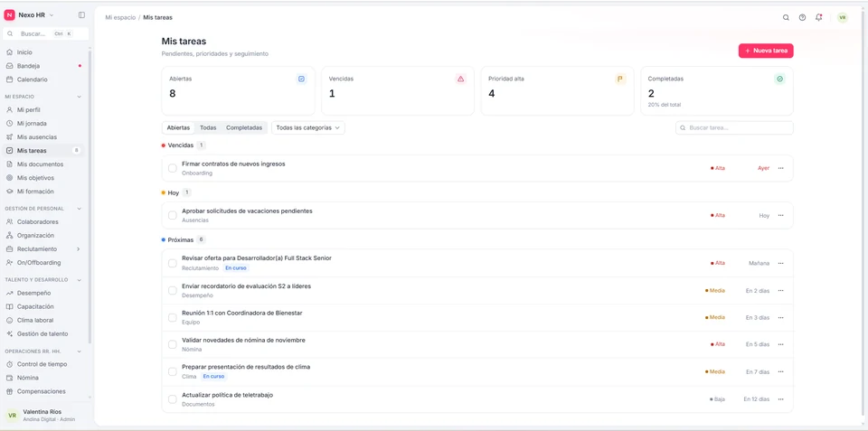Expand the Reclutamiento submenu arrow
The width and height of the screenshot is (868, 431).
tap(78, 249)
